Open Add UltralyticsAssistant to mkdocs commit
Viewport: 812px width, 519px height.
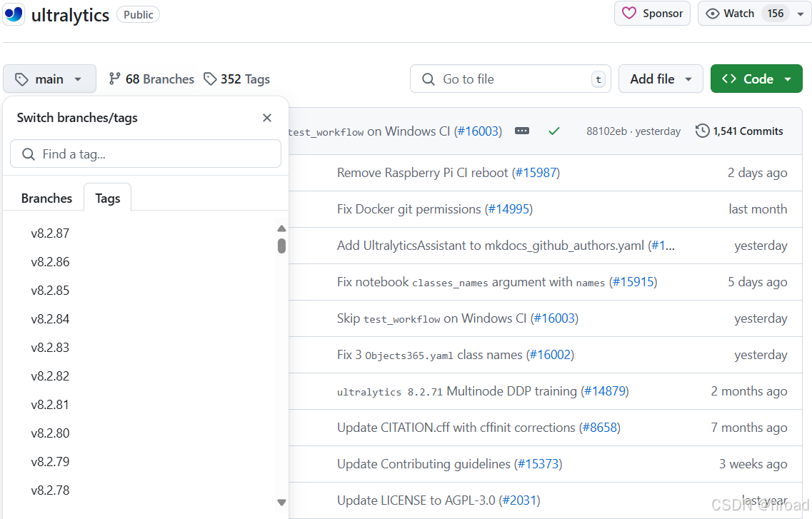tap(491, 246)
